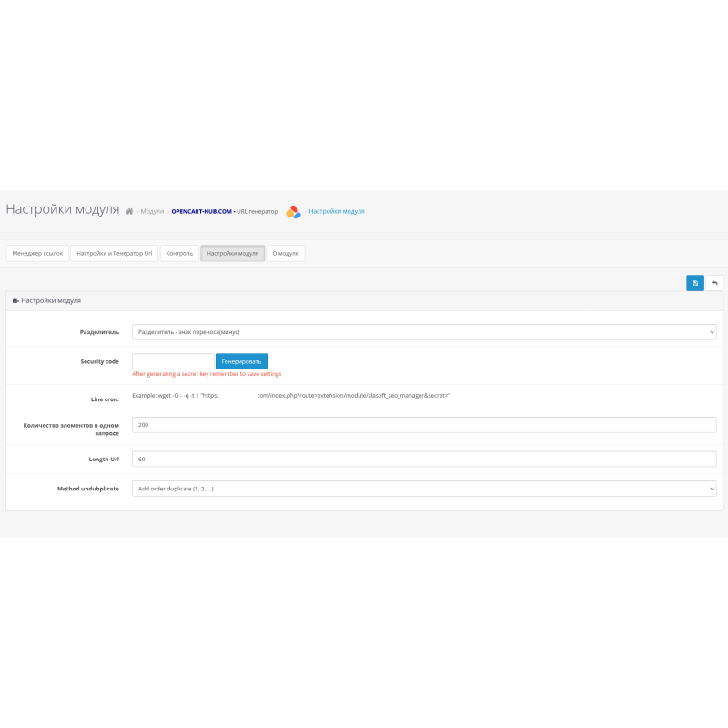Switch to the Контроль tab
The height and width of the screenshot is (728, 728).
[178, 253]
